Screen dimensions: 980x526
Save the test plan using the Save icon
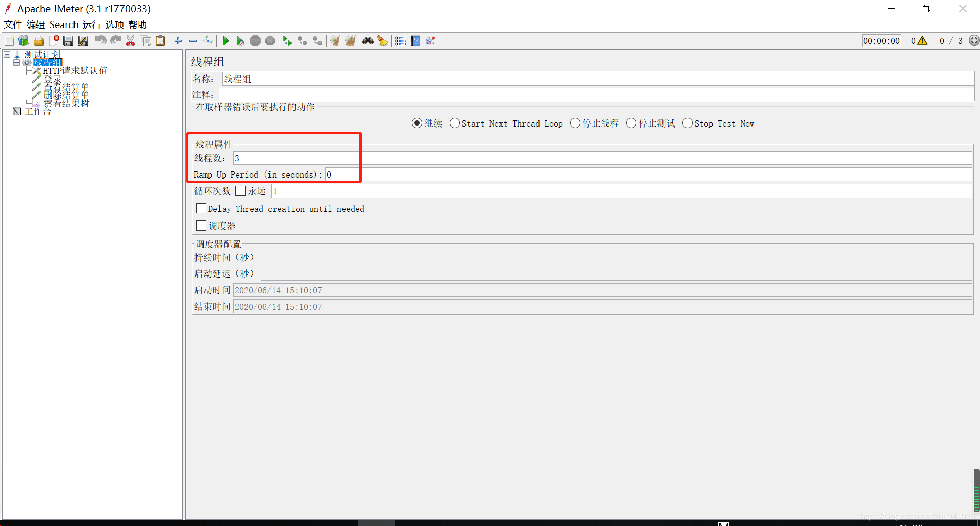click(68, 41)
